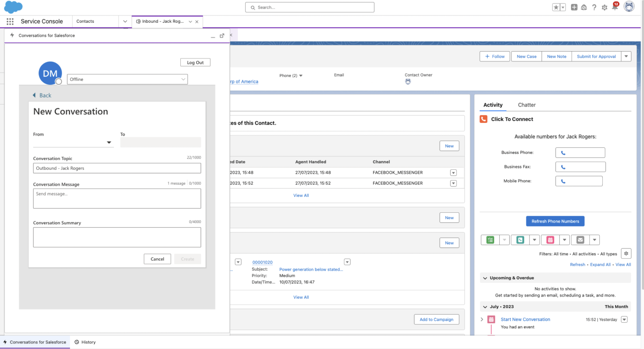Create new task with green icon
Image resolution: width=644 pixels, height=349 pixels.
tap(490, 240)
